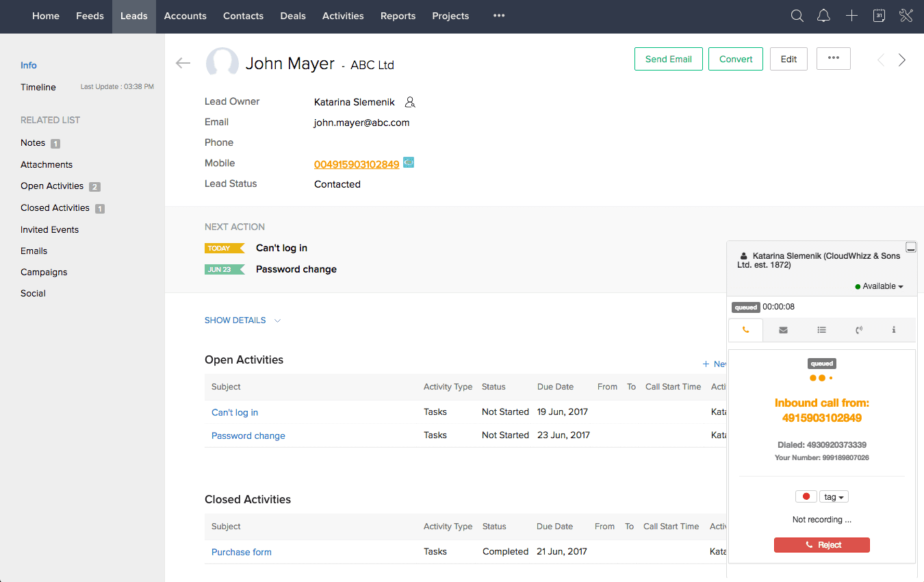
Task: Open the Reports tab in navigation bar
Action: pos(398,16)
